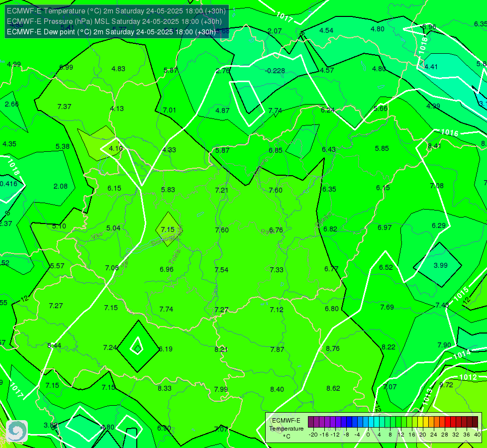
Task: Click the 8.40 dew point value
Action: (277, 389)
